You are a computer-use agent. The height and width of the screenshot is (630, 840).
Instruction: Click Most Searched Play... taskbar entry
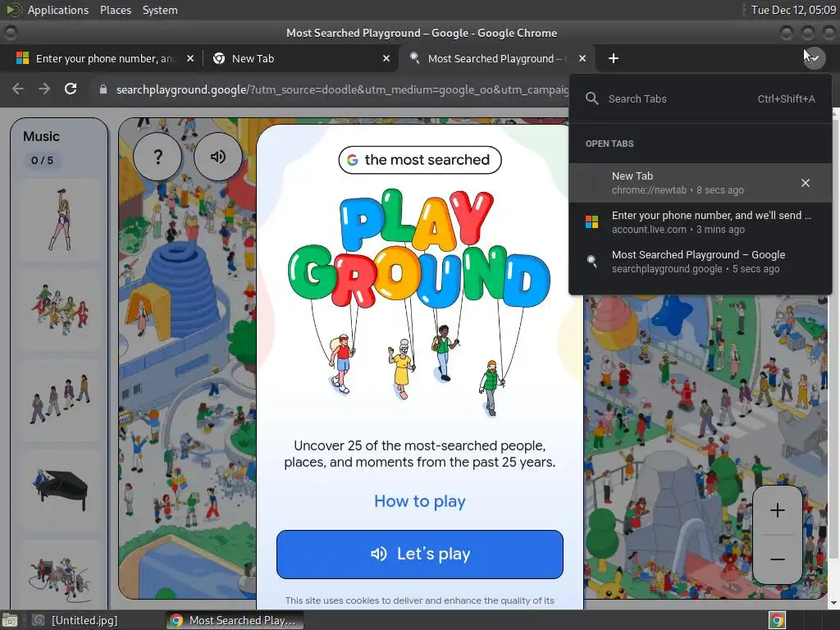[235, 620]
